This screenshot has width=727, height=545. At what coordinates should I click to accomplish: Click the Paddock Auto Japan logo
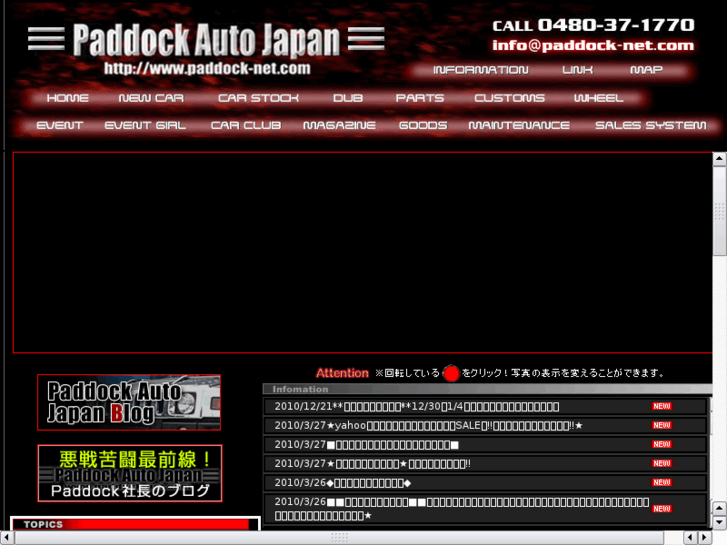click(x=206, y=39)
